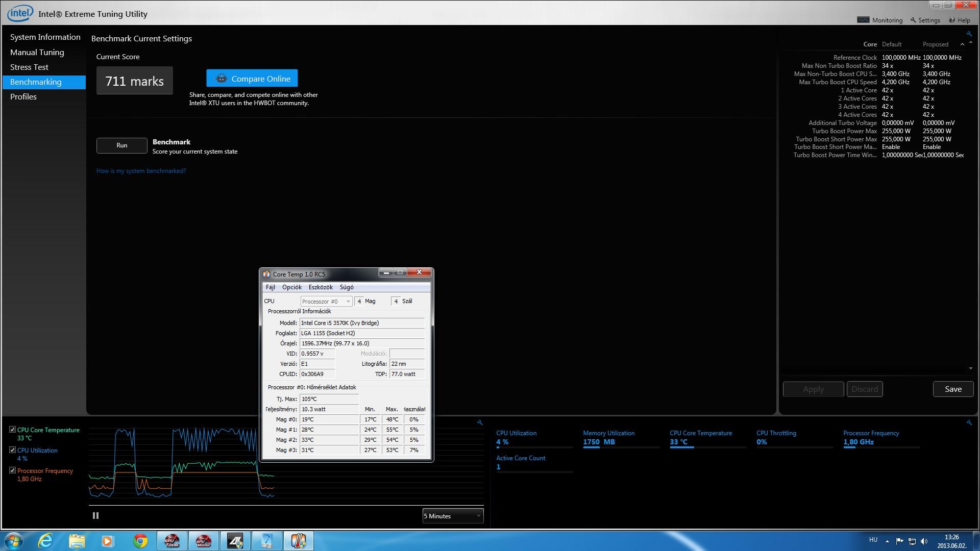
Task: Open the 5 Minutes time range dropdown
Action: tap(453, 516)
